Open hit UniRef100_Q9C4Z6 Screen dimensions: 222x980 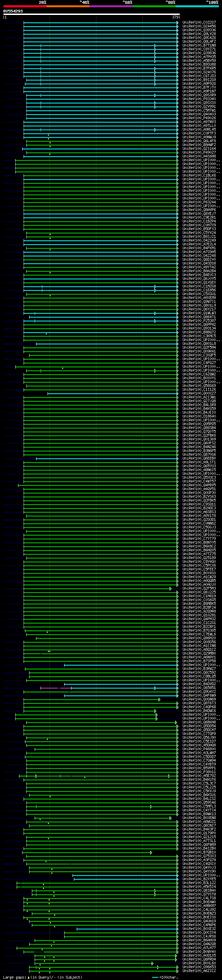pyautogui.click(x=199, y=38)
